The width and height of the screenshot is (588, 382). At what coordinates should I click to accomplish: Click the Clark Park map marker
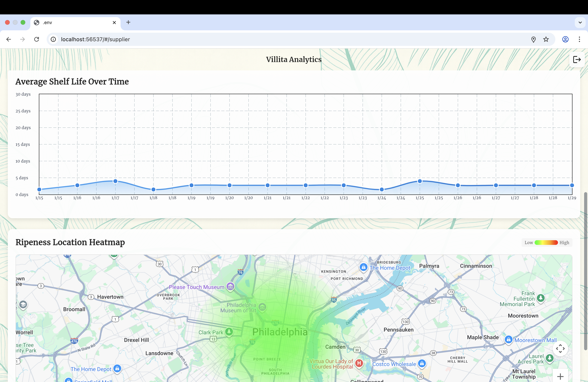(229, 332)
